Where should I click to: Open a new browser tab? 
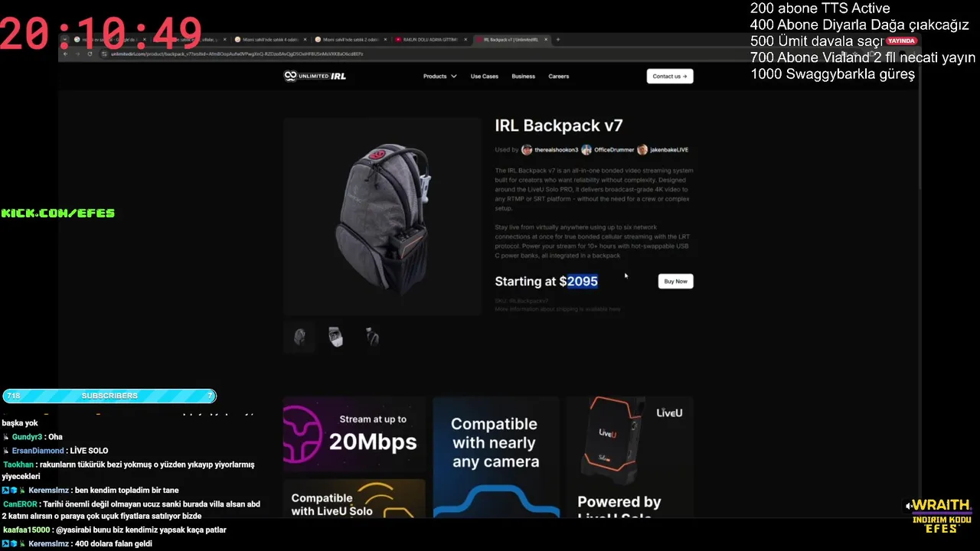pyautogui.click(x=557, y=39)
